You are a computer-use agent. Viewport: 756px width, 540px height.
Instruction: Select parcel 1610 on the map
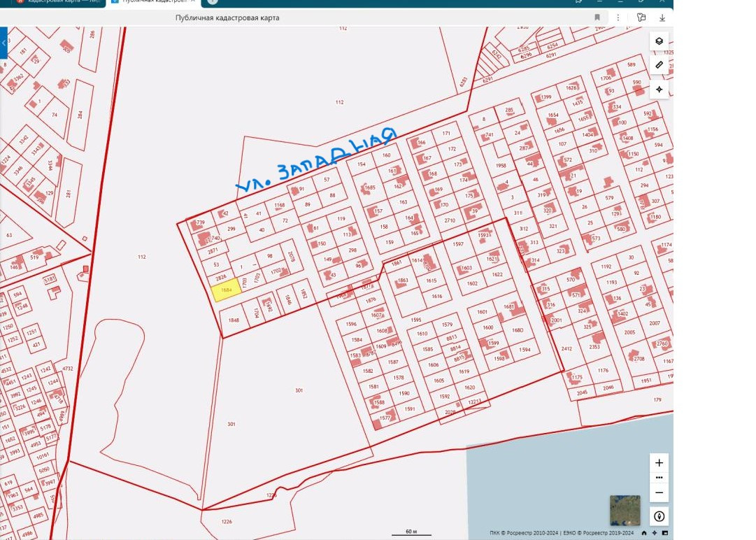click(x=422, y=334)
